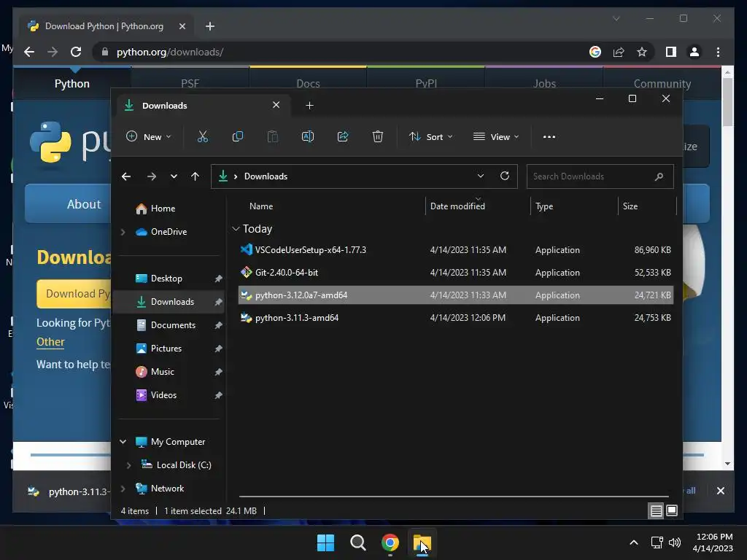Open Chrome profile avatar icon

tap(694, 52)
